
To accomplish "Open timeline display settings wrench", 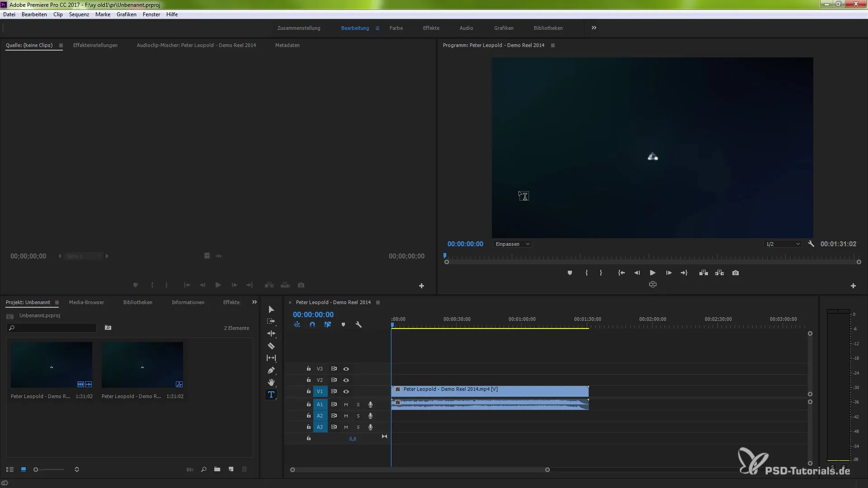I will pos(359,324).
